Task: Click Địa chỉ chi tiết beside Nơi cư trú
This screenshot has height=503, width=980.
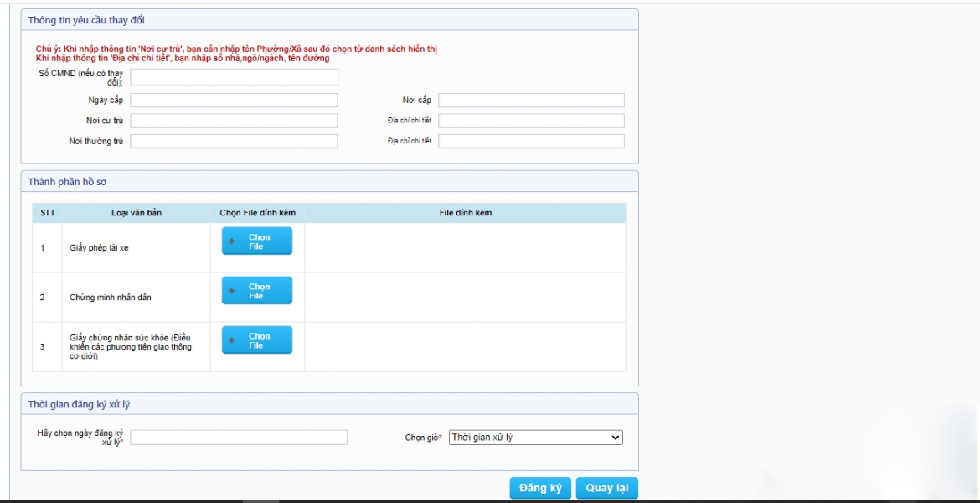Action: [x=531, y=121]
